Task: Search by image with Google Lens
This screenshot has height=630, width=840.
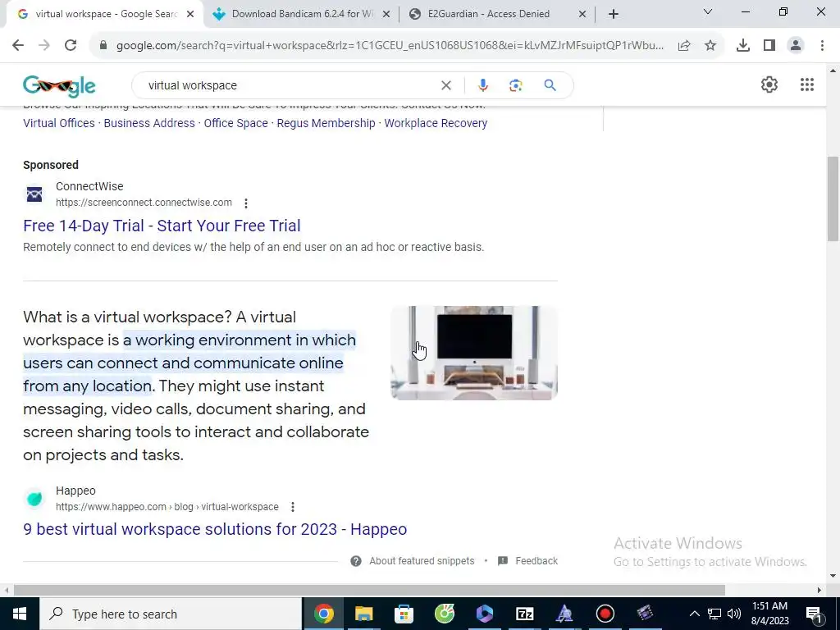Action: coord(515,85)
